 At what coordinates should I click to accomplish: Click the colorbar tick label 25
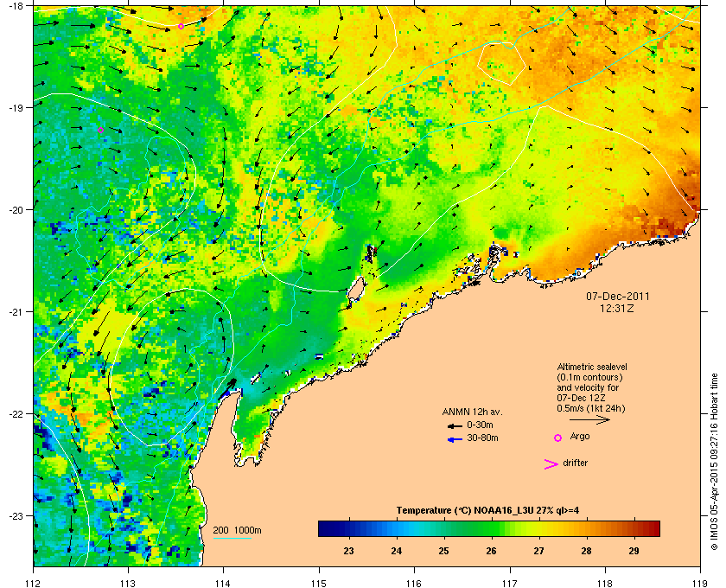[x=443, y=551]
